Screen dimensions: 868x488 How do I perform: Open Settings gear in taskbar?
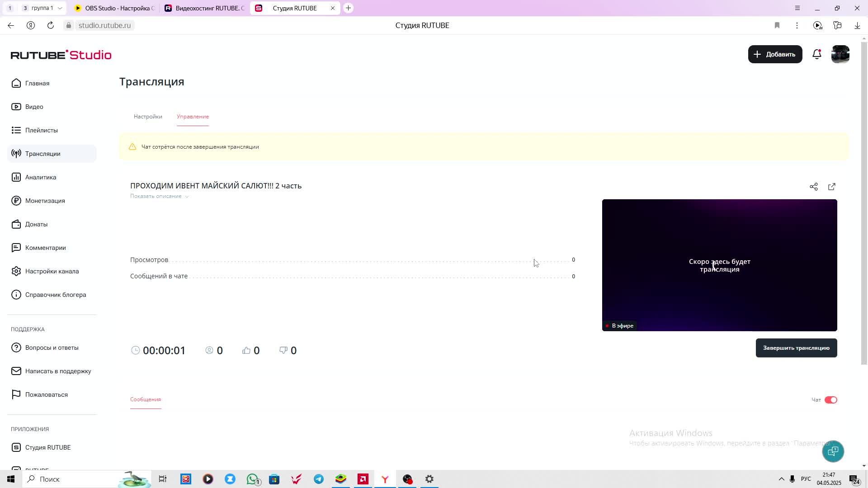pos(429,479)
